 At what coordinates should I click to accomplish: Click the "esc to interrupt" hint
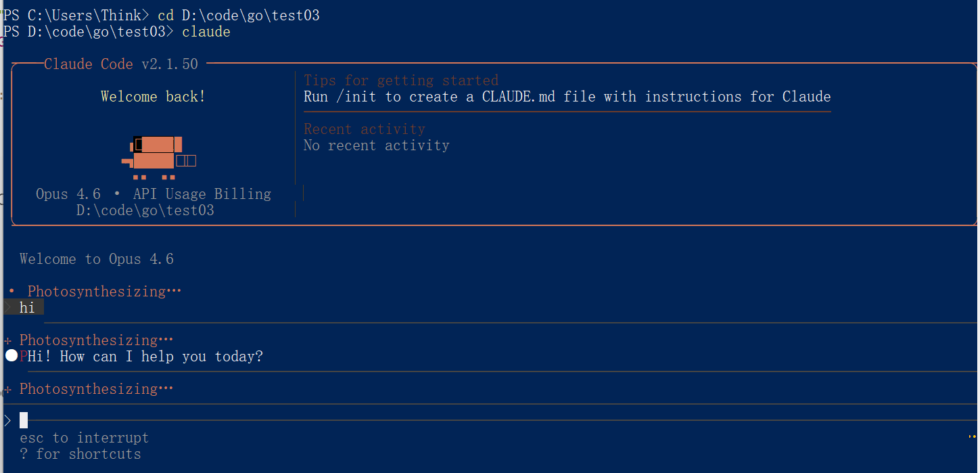point(84,438)
